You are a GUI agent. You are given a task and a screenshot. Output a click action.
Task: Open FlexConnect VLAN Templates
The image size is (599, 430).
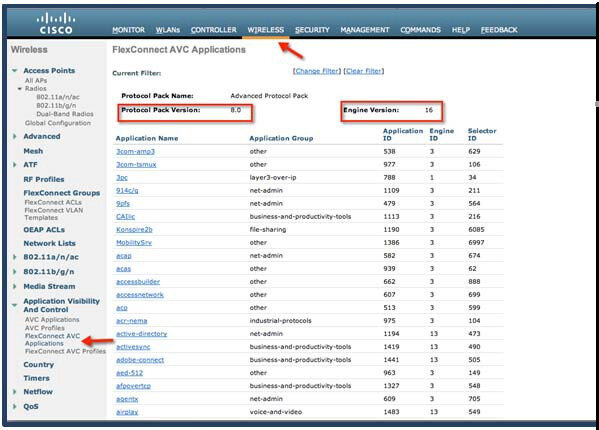[53, 214]
